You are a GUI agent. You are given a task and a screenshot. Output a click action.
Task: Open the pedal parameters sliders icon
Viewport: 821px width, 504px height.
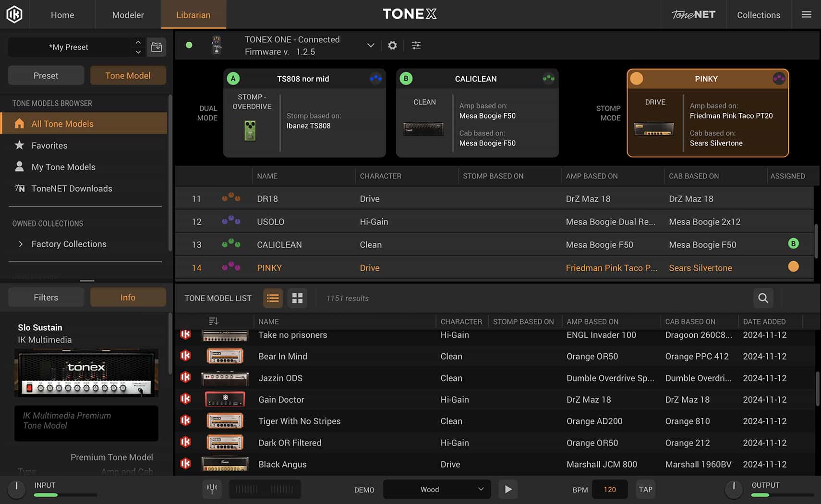pos(416,45)
